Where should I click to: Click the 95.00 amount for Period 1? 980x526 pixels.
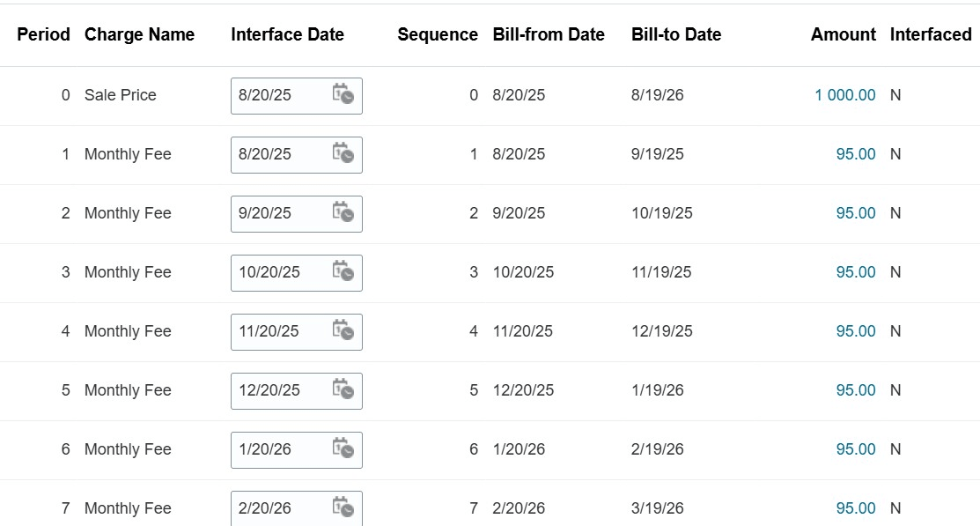click(x=857, y=154)
